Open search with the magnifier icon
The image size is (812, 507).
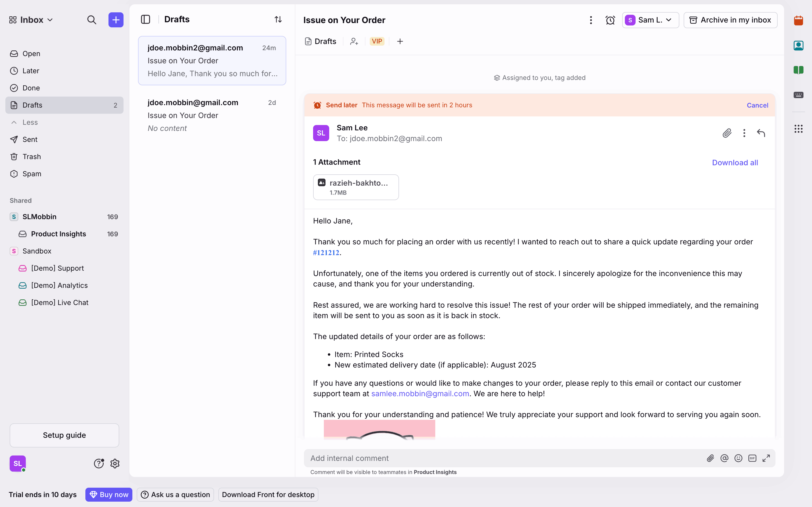click(92, 20)
